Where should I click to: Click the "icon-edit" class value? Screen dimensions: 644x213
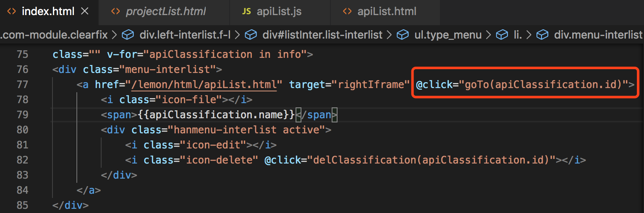[x=213, y=145]
